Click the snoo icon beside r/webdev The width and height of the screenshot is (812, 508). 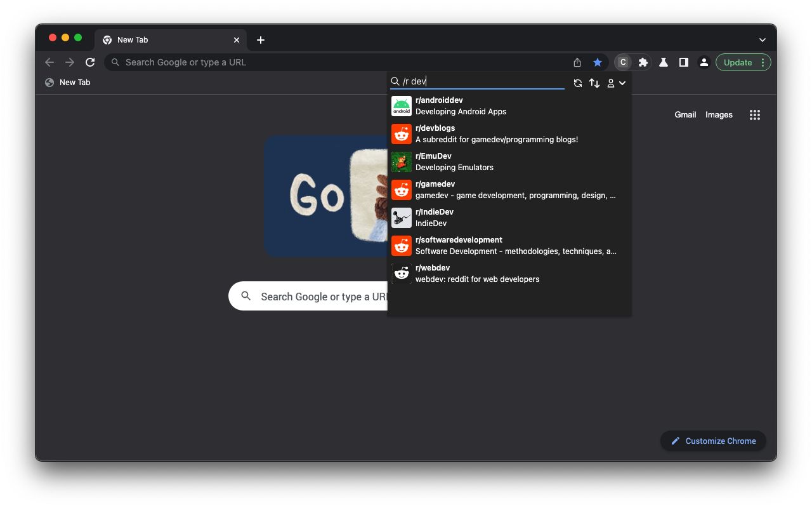pos(402,274)
